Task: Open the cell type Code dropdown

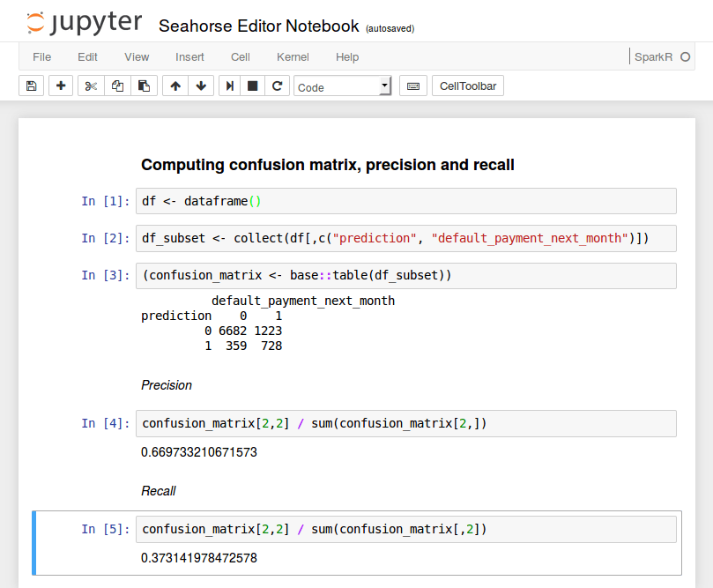Action: click(x=343, y=86)
